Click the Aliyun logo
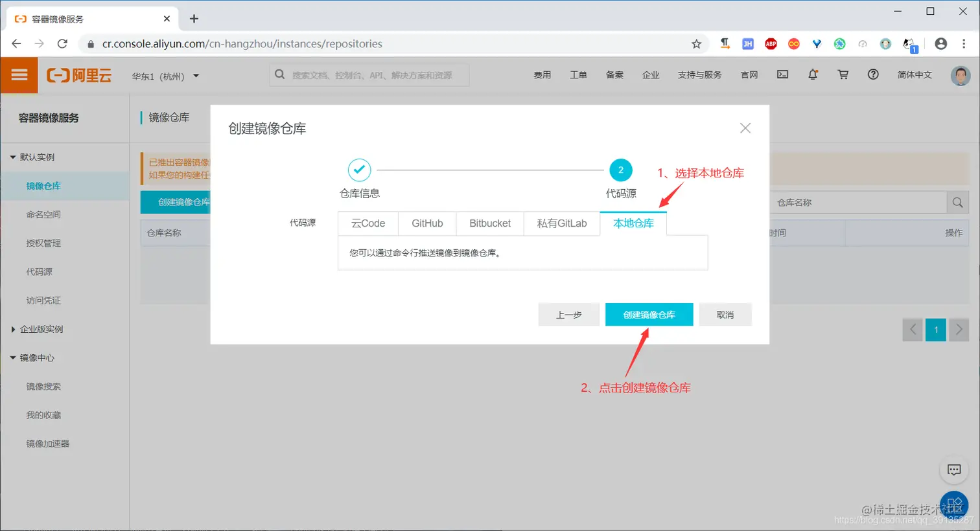 tap(79, 76)
